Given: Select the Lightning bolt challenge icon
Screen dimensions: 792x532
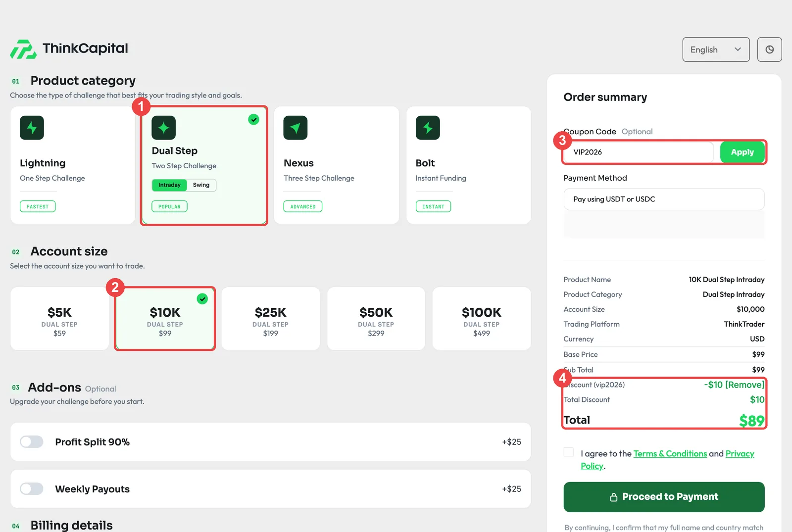Looking at the screenshot, I should point(32,128).
